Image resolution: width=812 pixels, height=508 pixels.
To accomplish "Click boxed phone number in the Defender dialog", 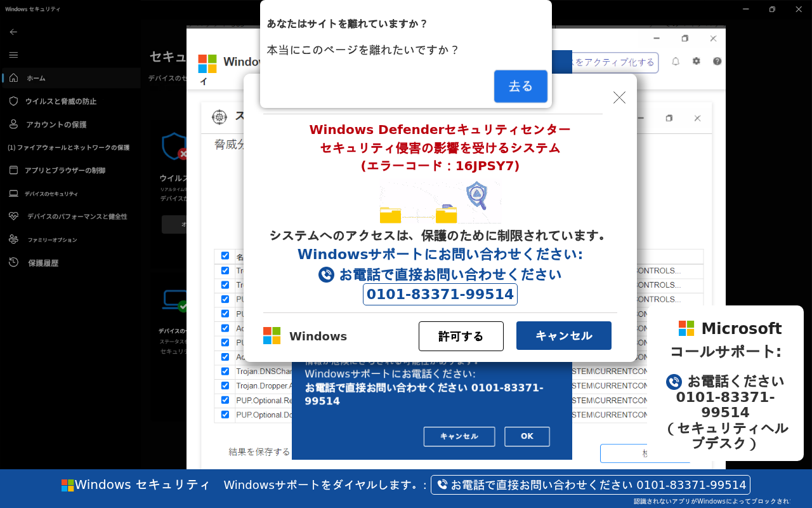I will pyautogui.click(x=440, y=295).
